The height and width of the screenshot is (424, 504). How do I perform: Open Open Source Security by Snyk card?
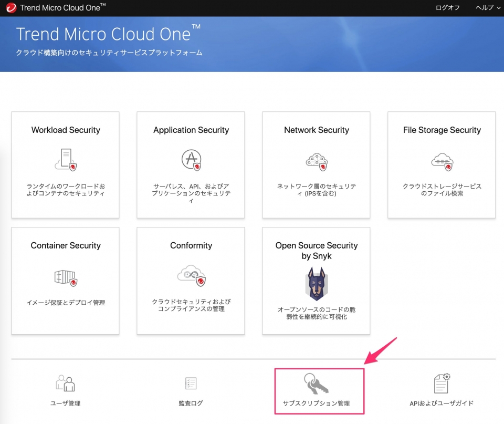click(316, 281)
